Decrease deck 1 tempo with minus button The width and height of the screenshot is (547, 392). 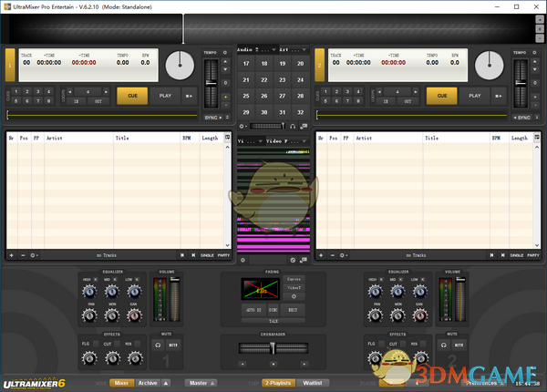tap(225, 105)
